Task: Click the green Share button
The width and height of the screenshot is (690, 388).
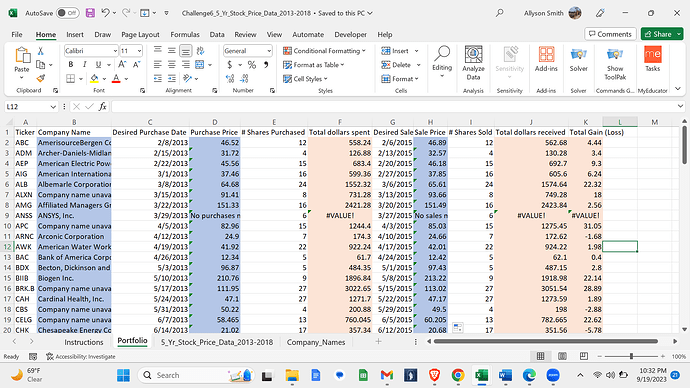Action: point(658,34)
